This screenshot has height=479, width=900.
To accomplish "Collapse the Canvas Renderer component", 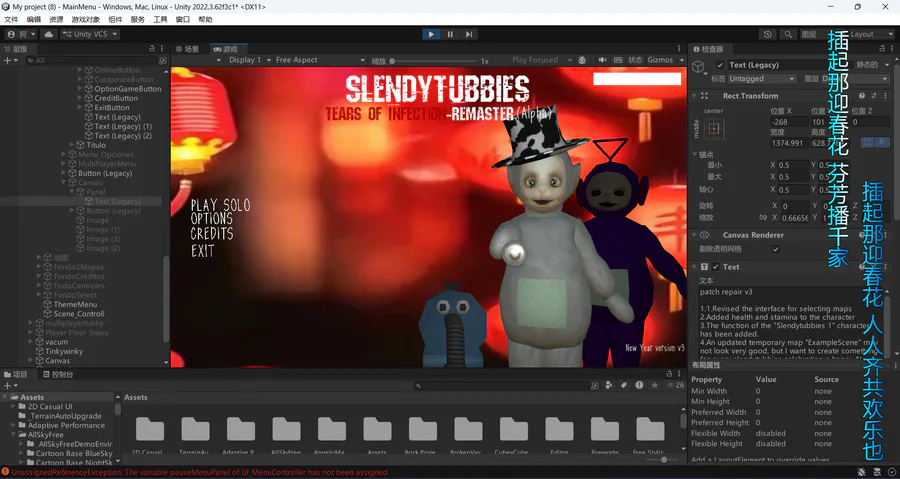I will click(x=694, y=235).
